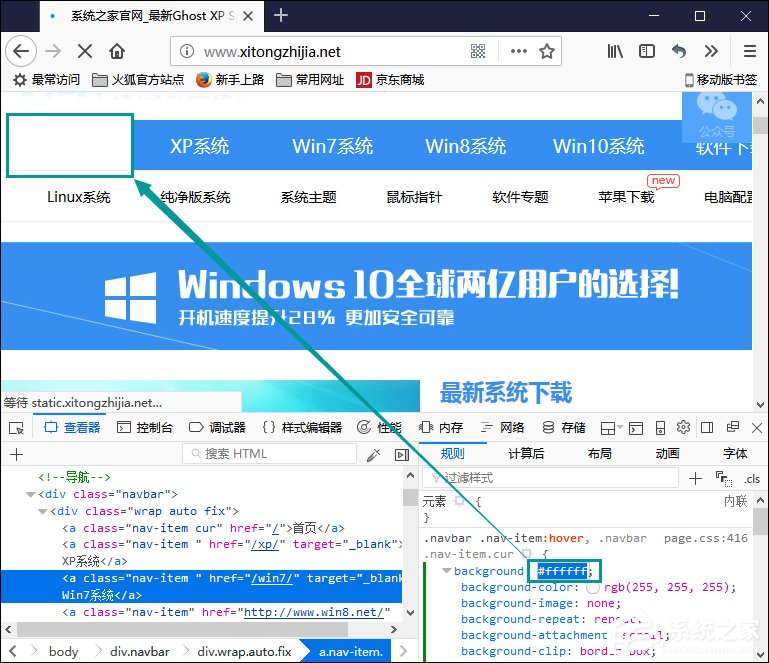The height and width of the screenshot is (663, 769).
Task: Click the Firefox home button
Action: pos(117,51)
